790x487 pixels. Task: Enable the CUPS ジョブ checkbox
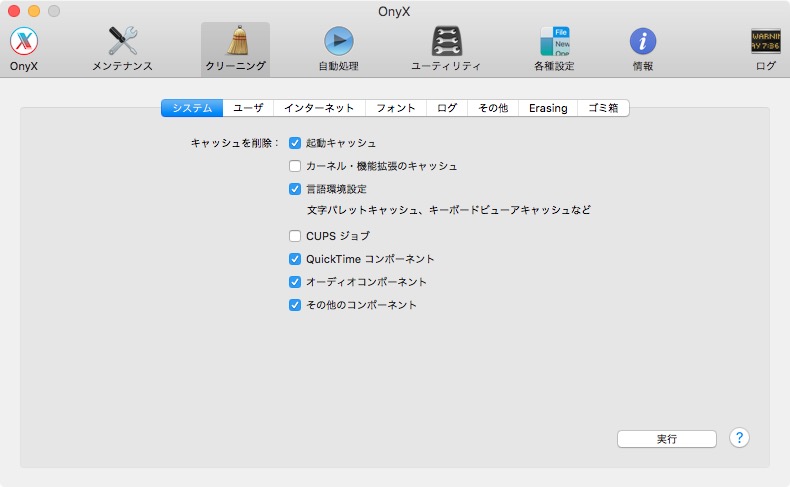click(x=295, y=236)
